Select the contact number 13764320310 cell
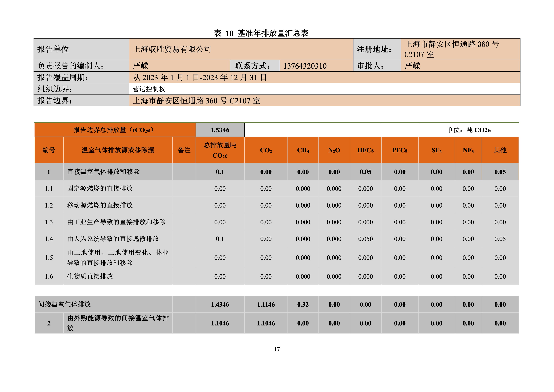 316,66
